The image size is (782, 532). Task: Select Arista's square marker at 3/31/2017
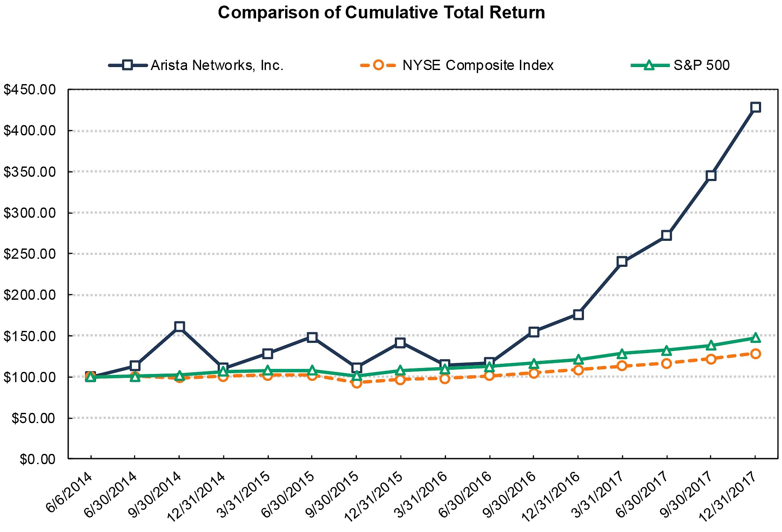pyautogui.click(x=622, y=261)
